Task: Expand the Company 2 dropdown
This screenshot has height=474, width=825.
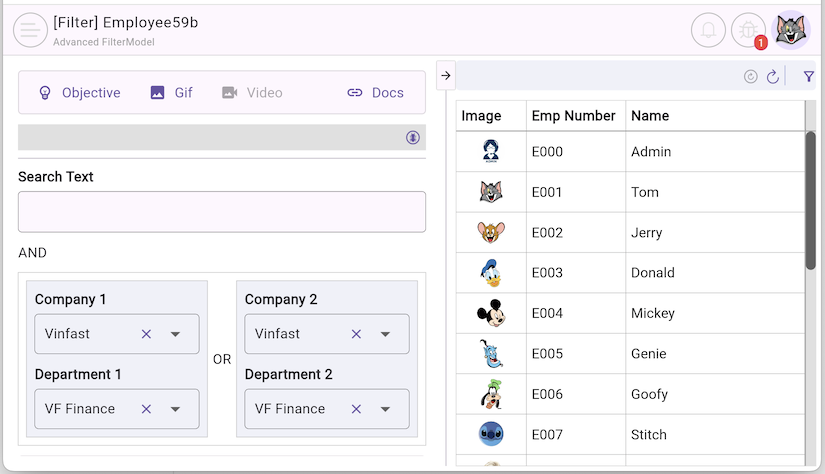Action: [385, 334]
